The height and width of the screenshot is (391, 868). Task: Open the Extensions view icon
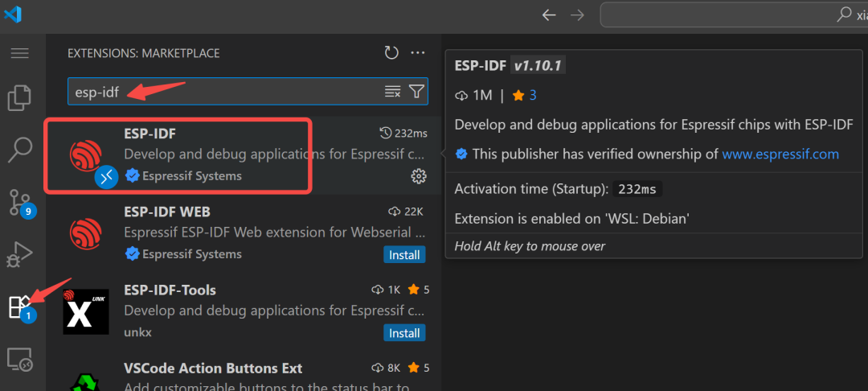point(19,307)
